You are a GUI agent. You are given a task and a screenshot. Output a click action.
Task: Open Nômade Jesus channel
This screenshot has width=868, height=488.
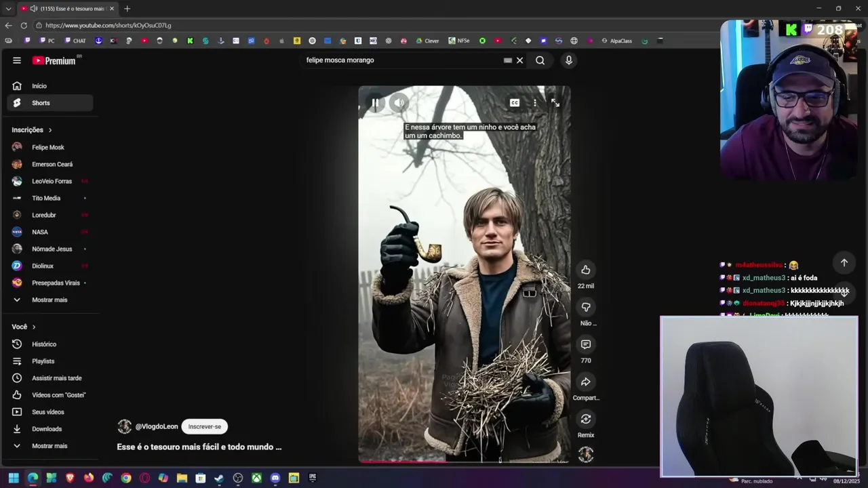click(x=50, y=249)
